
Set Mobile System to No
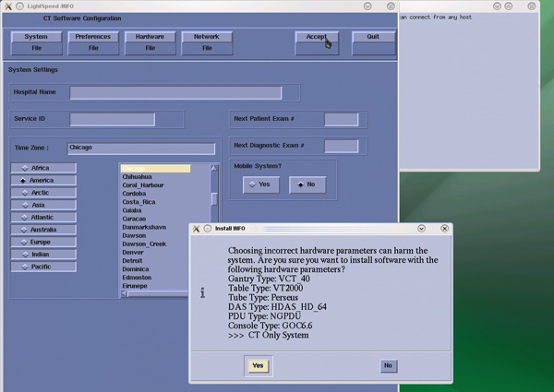[306, 184]
